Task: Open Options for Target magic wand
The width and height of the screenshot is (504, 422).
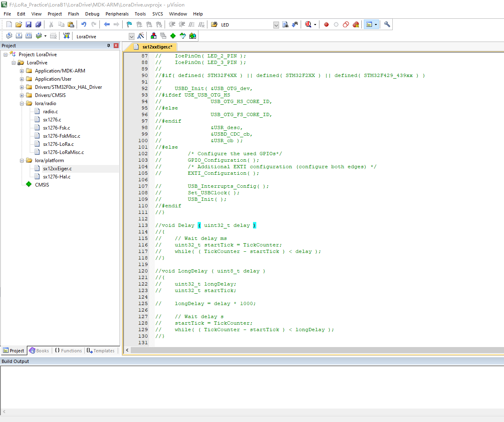Action: [x=141, y=36]
